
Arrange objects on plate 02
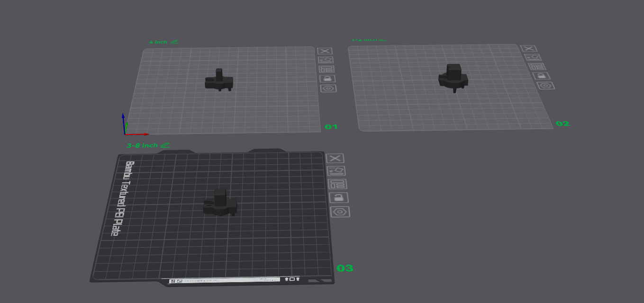click(x=537, y=67)
